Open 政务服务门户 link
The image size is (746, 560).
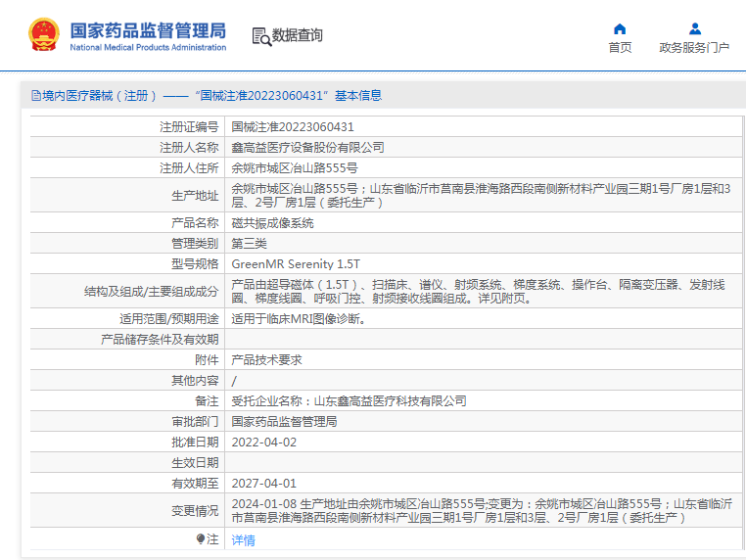coord(694,48)
